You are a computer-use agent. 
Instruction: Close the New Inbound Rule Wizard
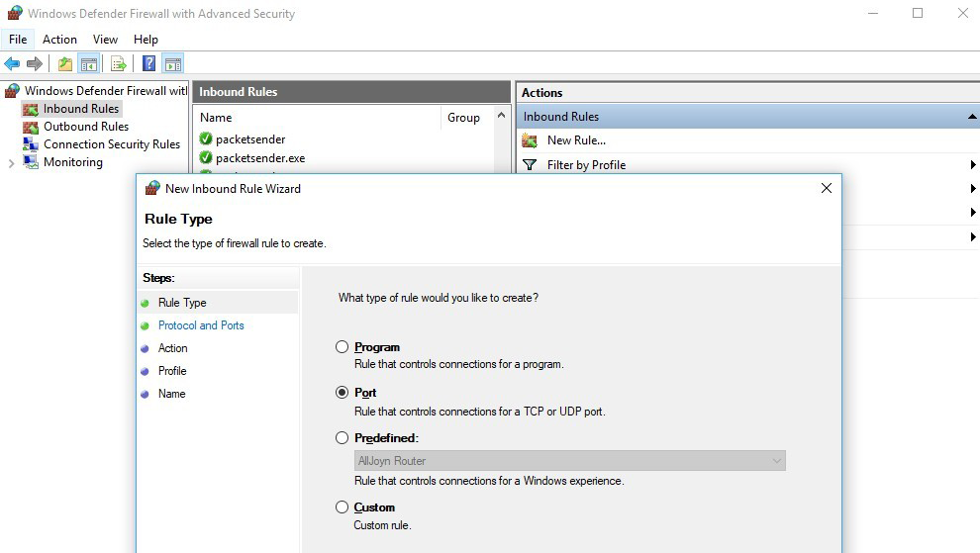pyautogui.click(x=827, y=188)
